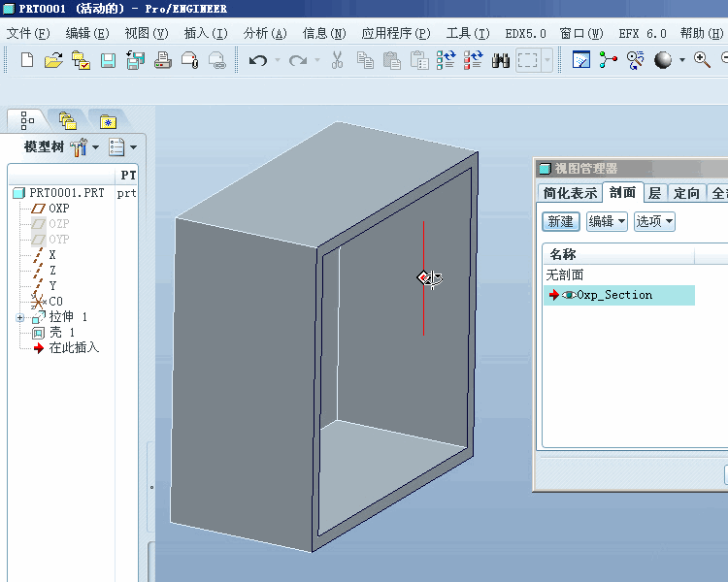
Task: Open the selection box dropdown arrow
Action: pyautogui.click(x=546, y=60)
